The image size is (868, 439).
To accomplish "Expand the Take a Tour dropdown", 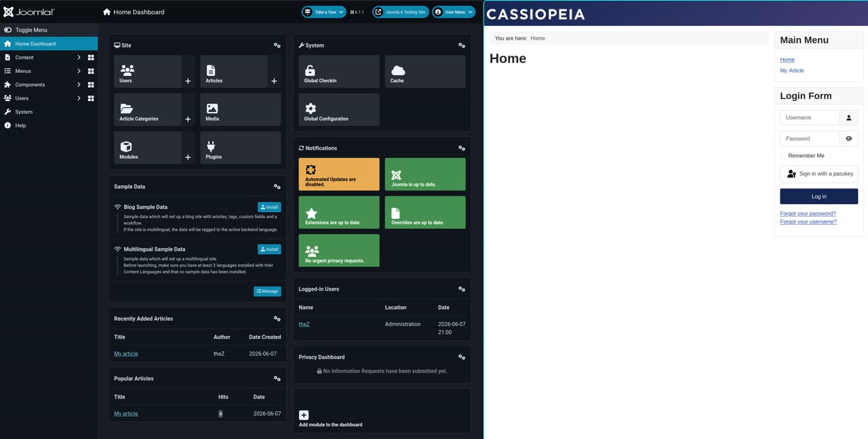I will [324, 12].
